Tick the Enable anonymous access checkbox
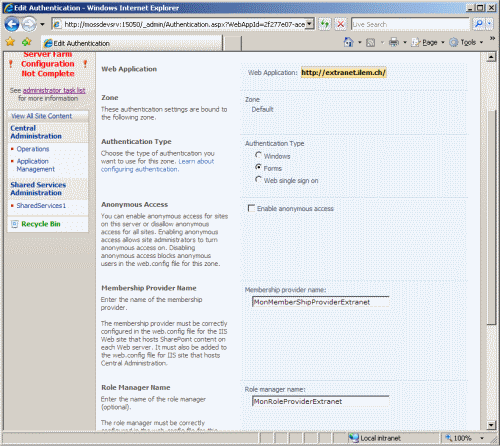Screen dimensions: 500x446 (x=251, y=208)
